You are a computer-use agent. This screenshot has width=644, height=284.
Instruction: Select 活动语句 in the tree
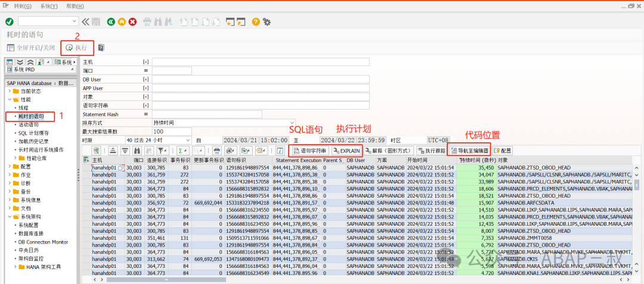(29, 124)
